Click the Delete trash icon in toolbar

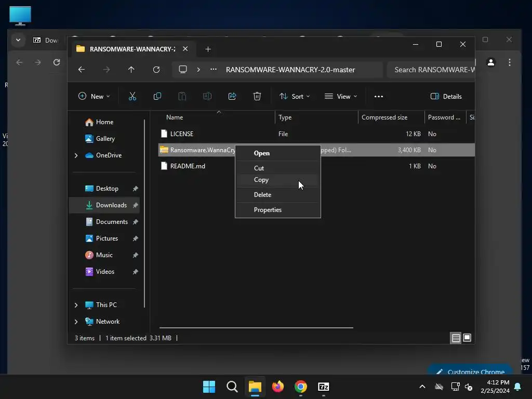(x=257, y=96)
